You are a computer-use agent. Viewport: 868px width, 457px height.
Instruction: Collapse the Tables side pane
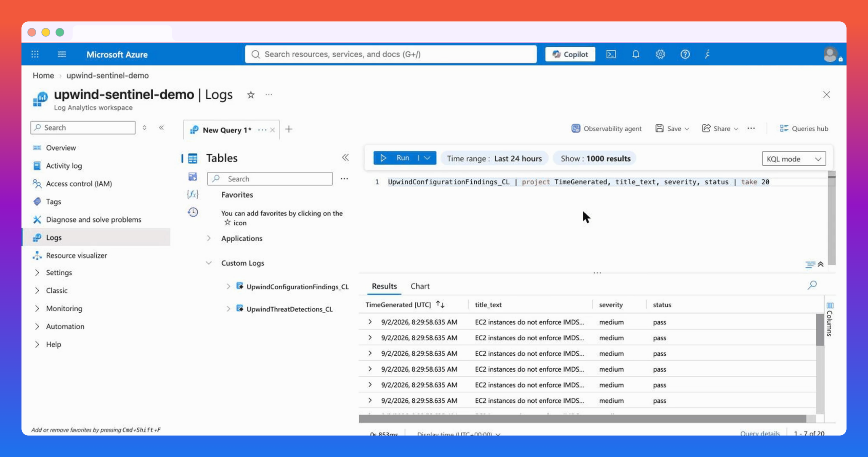[345, 158]
